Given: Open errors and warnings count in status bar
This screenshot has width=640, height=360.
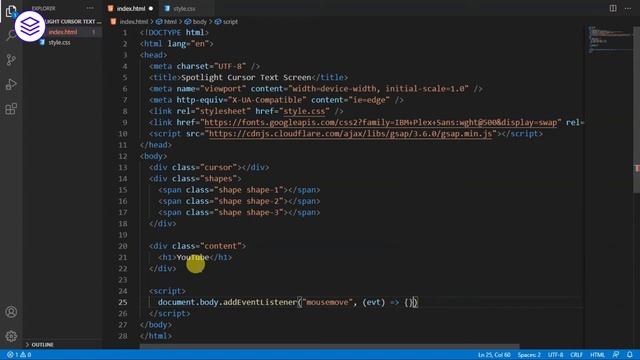Looking at the screenshot, I should click(19, 355).
